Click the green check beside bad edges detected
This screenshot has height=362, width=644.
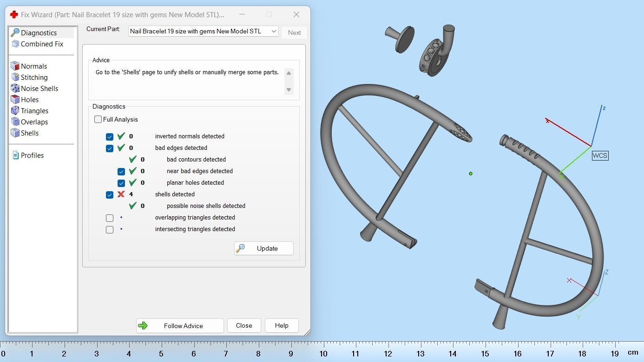[x=121, y=148]
